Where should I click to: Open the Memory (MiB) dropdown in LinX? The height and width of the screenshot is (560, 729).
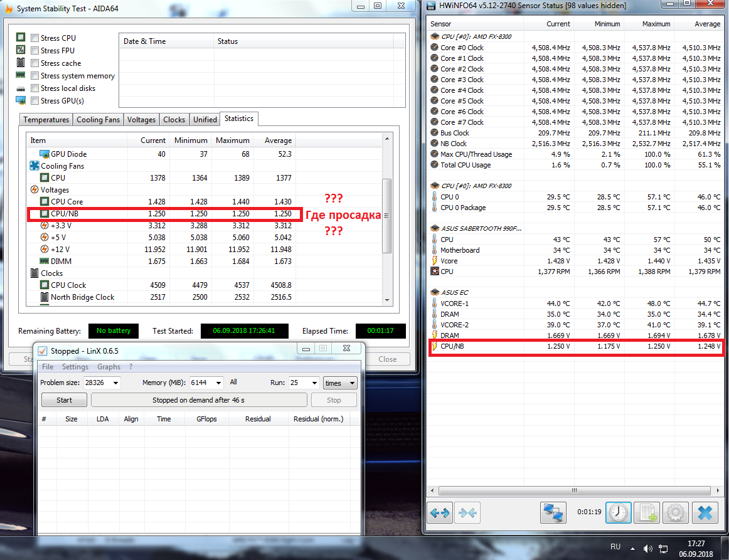(218, 383)
